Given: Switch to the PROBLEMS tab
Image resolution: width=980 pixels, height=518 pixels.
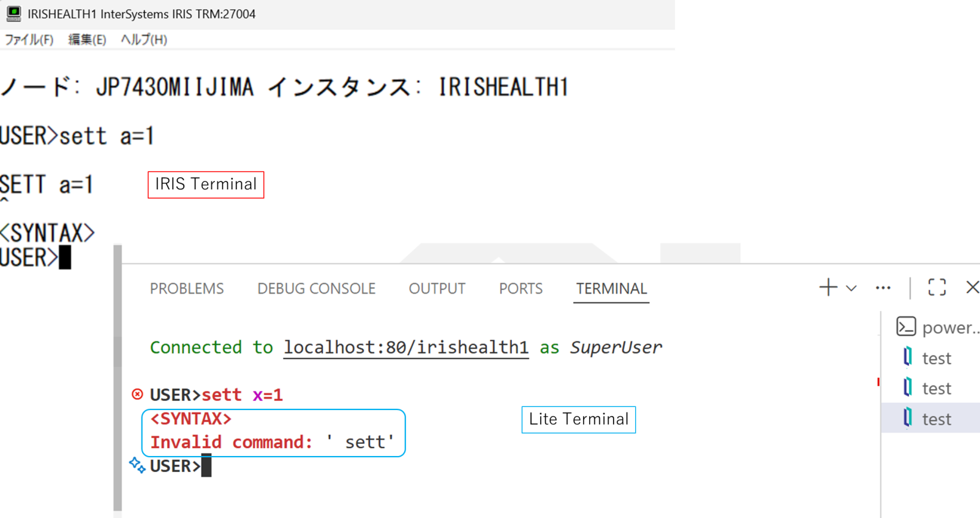Looking at the screenshot, I should (x=187, y=289).
